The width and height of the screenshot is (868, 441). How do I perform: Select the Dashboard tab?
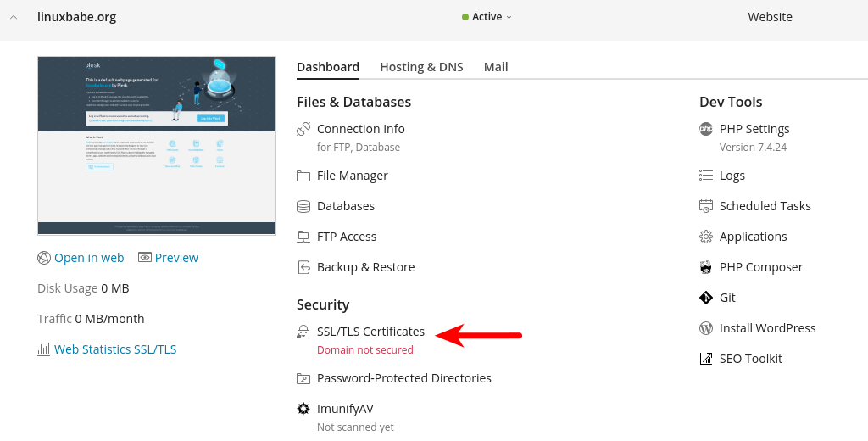coord(328,67)
